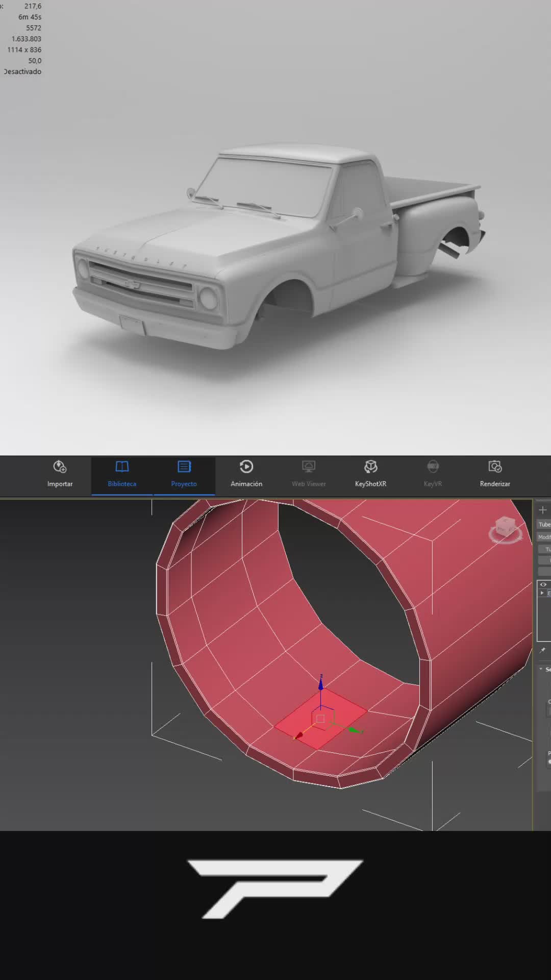This screenshot has width=551, height=980.
Task: Select the '217,6' fps readout
Action: (33, 6)
